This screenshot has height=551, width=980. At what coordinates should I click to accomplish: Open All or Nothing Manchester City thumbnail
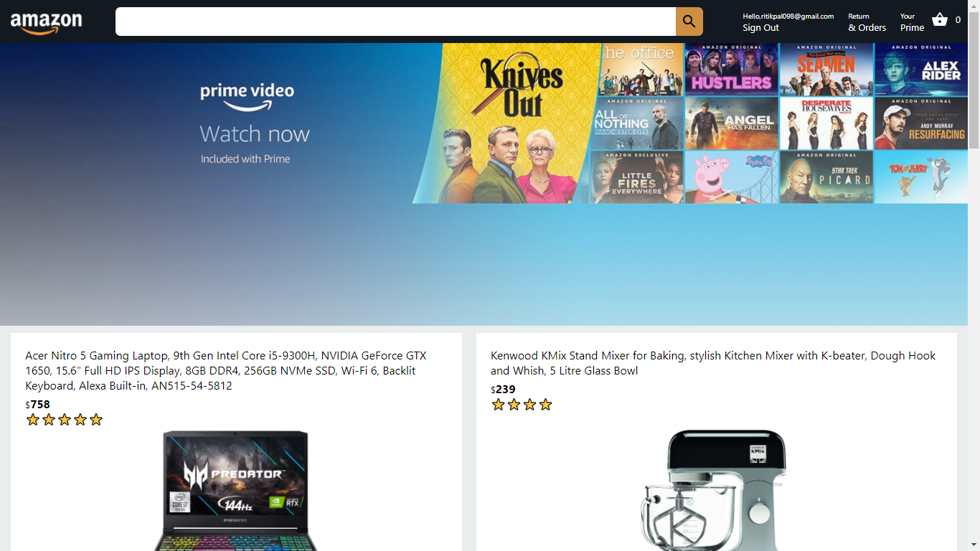tap(638, 123)
